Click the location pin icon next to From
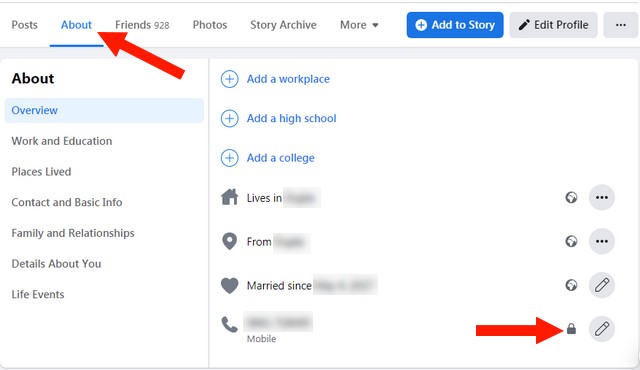640x370 pixels. click(x=229, y=241)
